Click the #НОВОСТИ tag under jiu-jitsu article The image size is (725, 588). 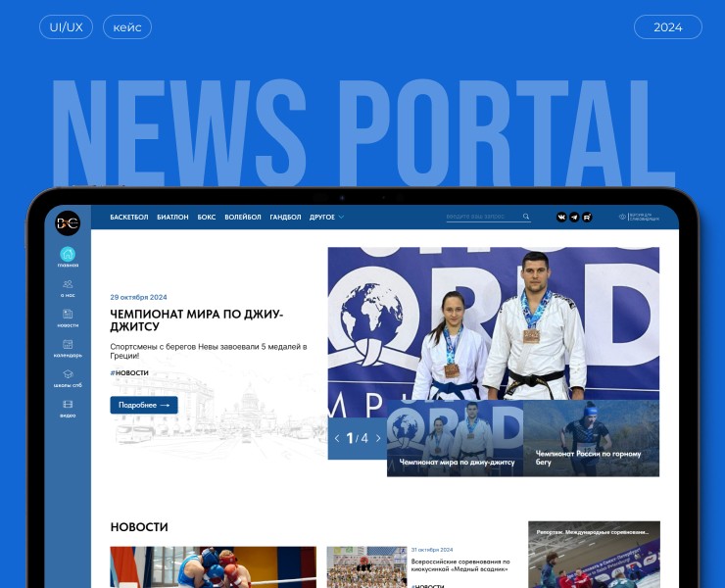pyautogui.click(x=129, y=372)
